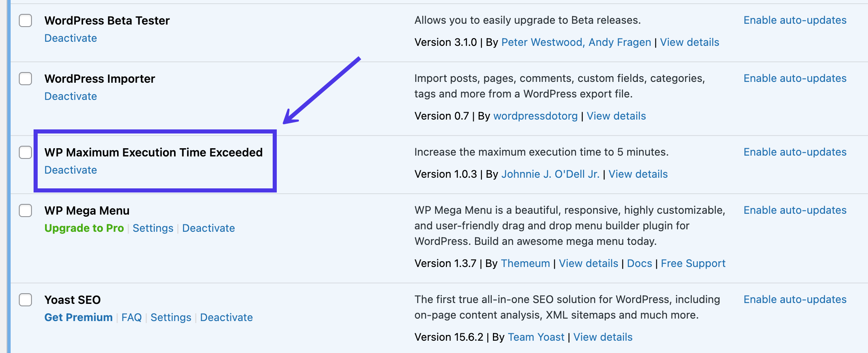Deactivate WP Maximum Execution Time Exceeded plugin
This screenshot has height=353, width=868.
coord(70,170)
